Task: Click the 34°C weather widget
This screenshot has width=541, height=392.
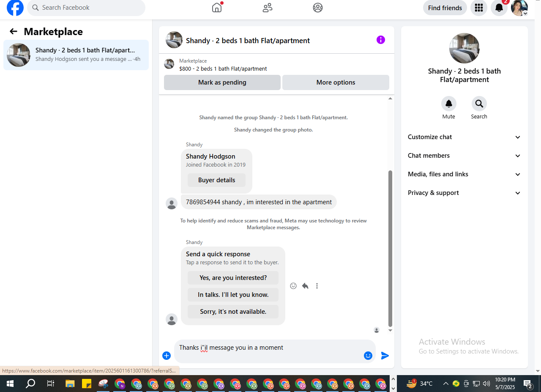Action: (x=420, y=384)
